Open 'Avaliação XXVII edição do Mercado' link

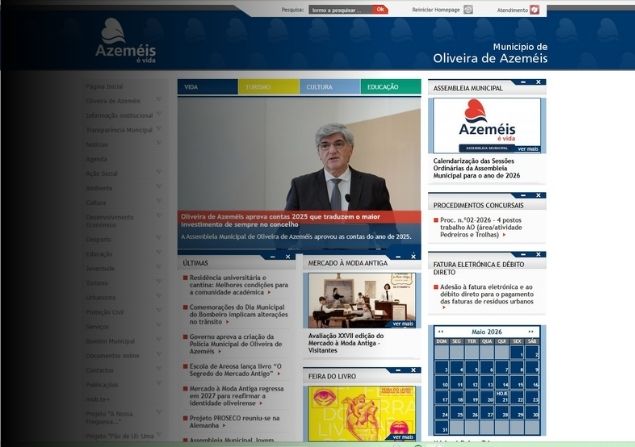pos(346,343)
